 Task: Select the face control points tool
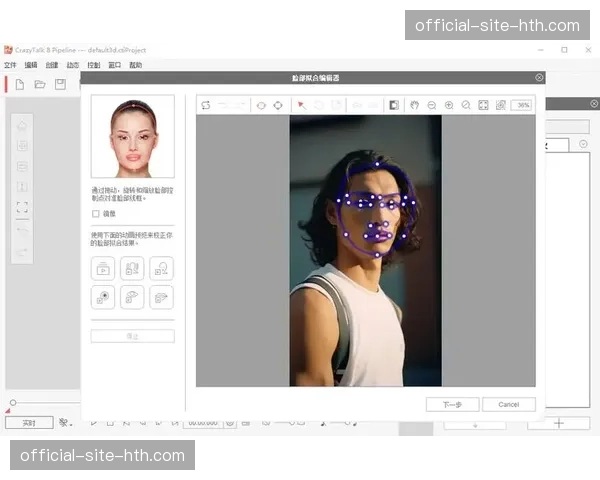click(278, 105)
